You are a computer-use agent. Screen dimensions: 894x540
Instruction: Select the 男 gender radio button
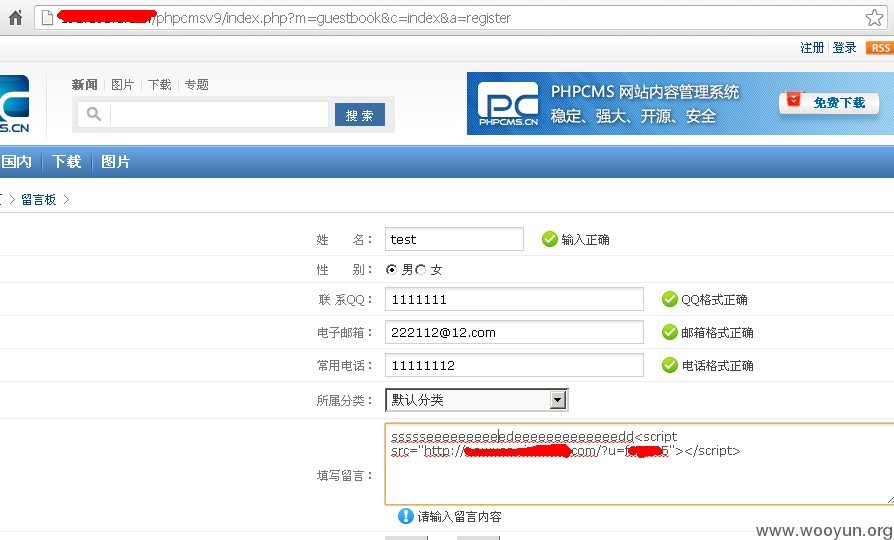(x=391, y=269)
